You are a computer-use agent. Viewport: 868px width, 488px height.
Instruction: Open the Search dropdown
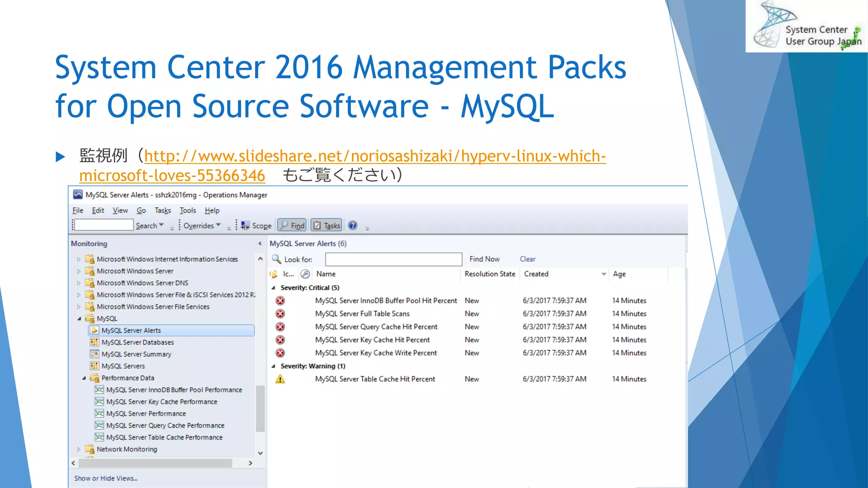[x=150, y=226]
